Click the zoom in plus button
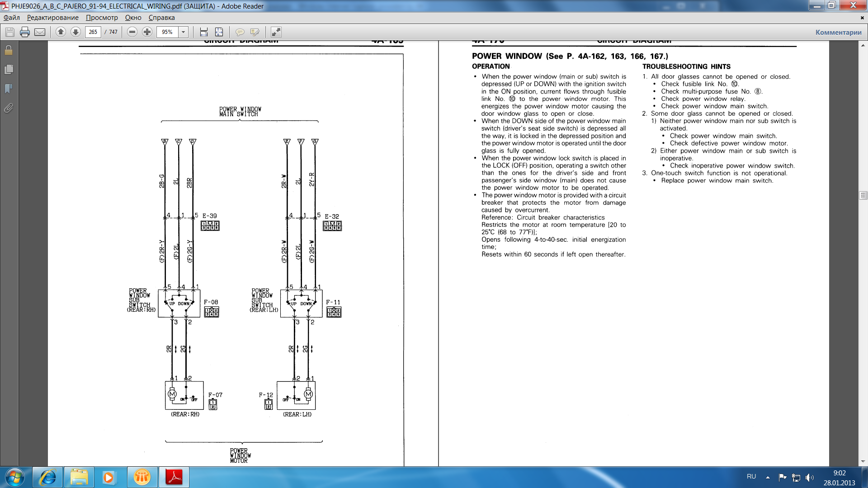The height and width of the screenshot is (488, 868). (147, 32)
